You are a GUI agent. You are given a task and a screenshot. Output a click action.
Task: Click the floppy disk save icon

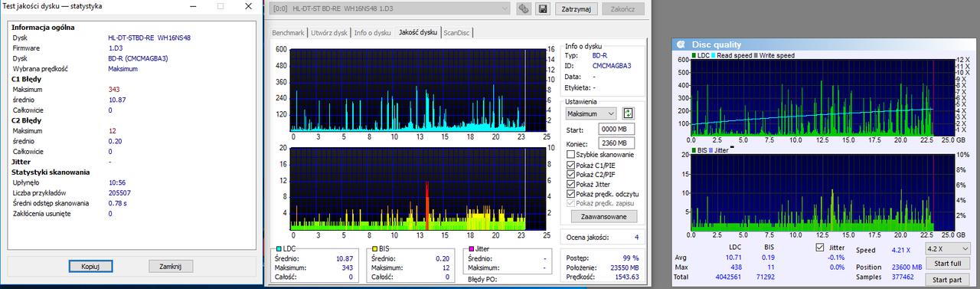543,9
